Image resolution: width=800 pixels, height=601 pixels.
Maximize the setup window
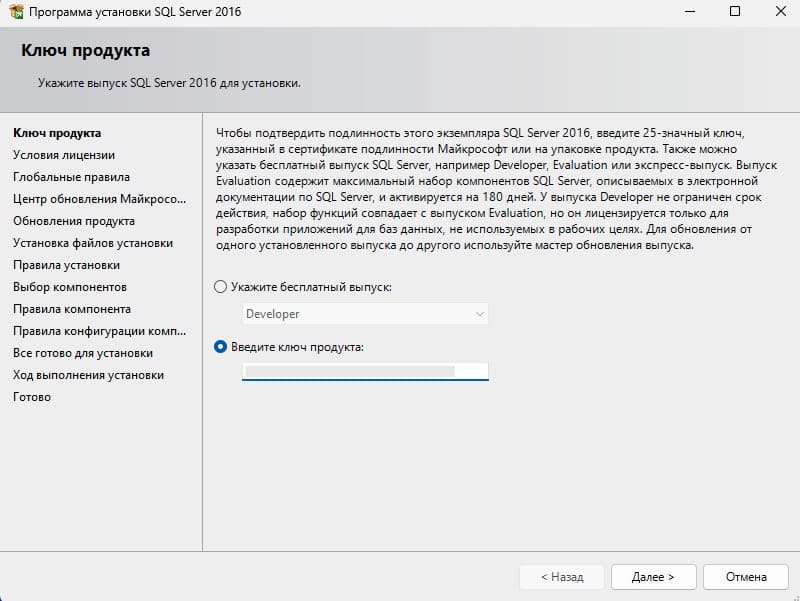[x=735, y=11]
